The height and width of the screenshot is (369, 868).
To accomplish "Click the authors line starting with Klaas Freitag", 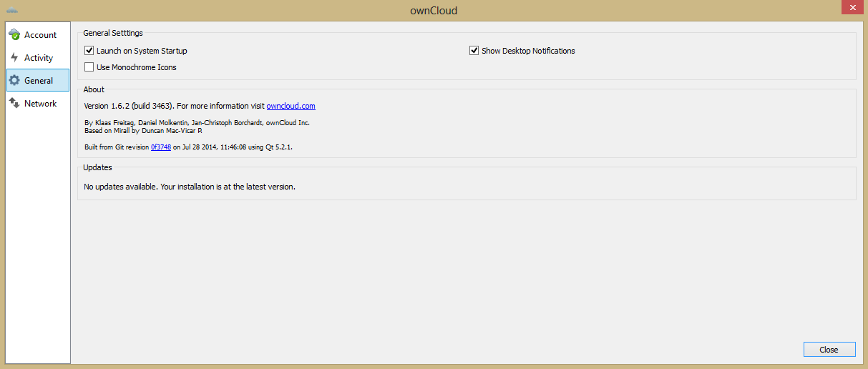I will point(197,123).
